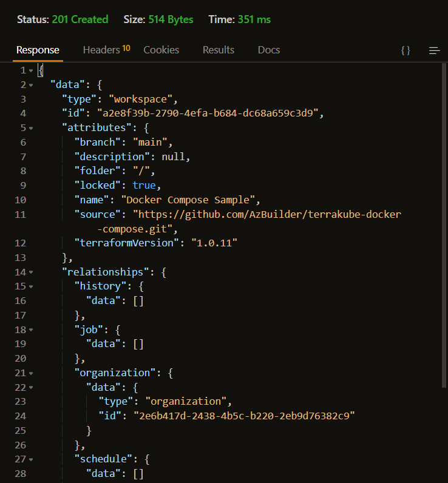Click the curly braces format icon
This screenshot has height=483, width=448.
coord(406,50)
